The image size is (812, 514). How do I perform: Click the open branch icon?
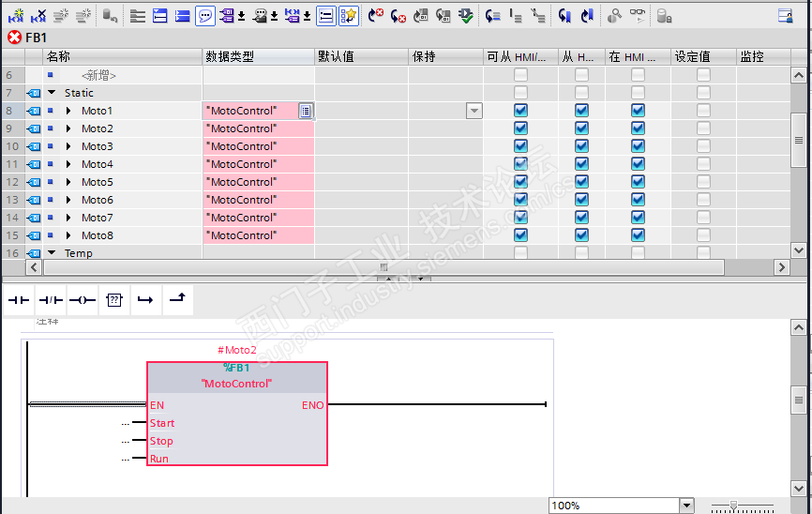coord(145,300)
